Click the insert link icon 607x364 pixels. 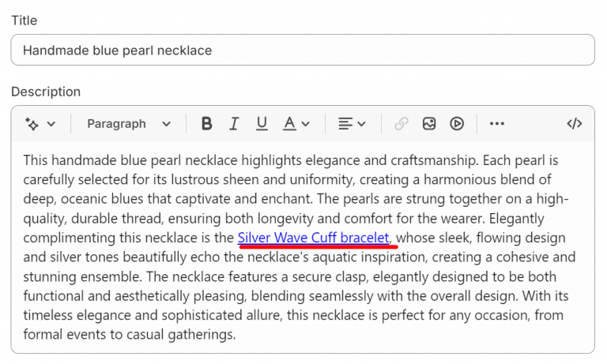pos(402,124)
